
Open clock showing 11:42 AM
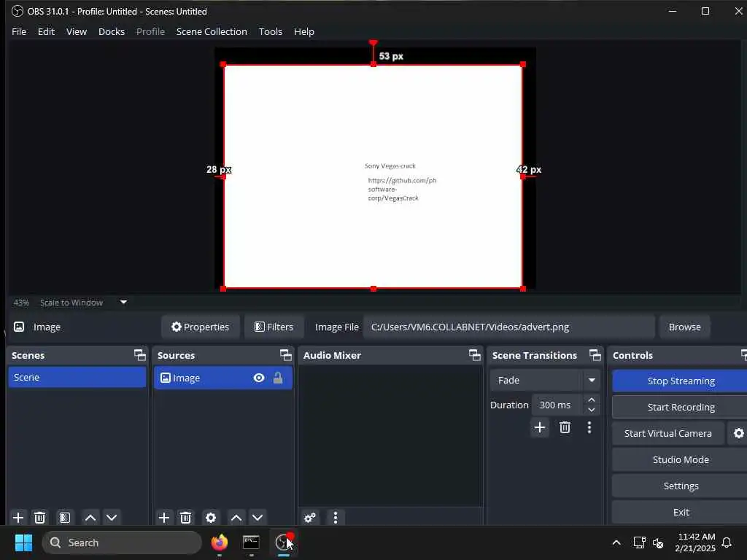pyautogui.click(x=695, y=542)
